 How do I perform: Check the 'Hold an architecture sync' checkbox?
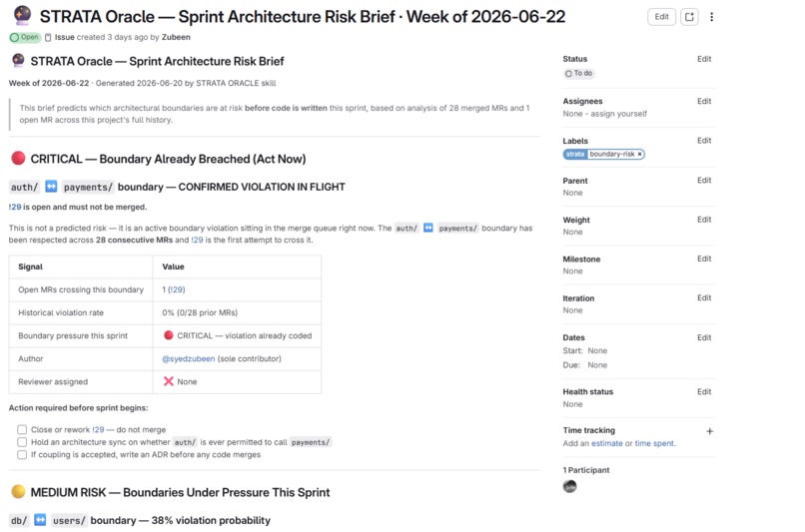pos(22,442)
